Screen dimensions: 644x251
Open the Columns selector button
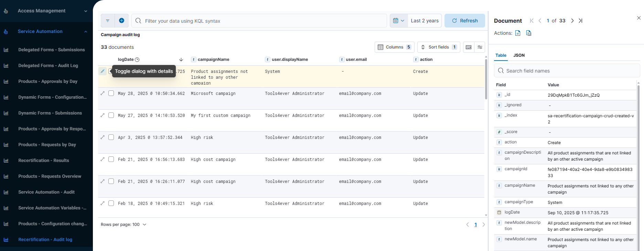394,47
